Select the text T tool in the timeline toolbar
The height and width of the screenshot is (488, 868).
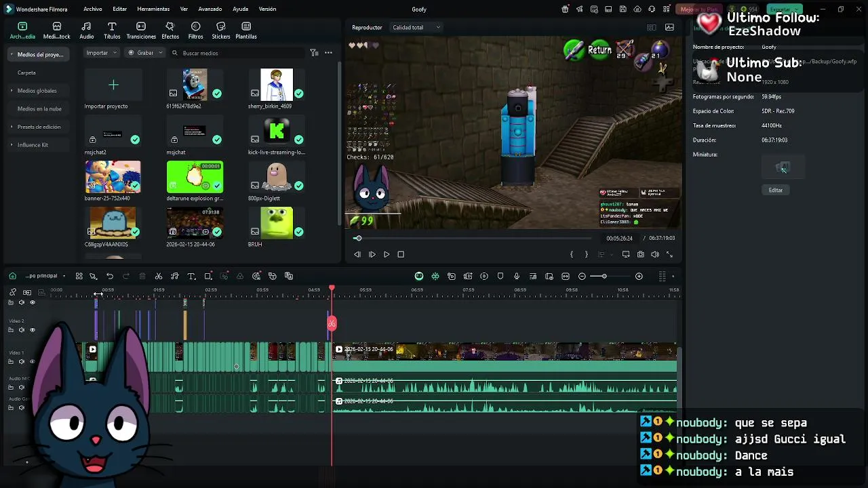tap(191, 276)
